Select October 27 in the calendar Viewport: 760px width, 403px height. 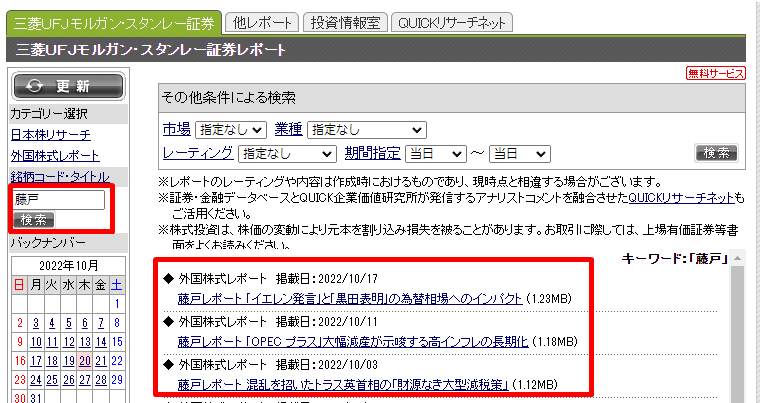pos(85,379)
